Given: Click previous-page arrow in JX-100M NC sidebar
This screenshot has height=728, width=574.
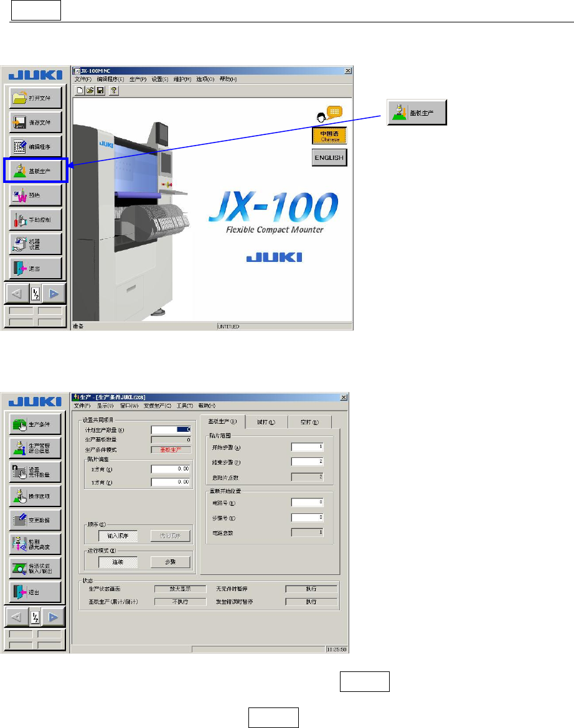Looking at the screenshot, I should (17, 294).
